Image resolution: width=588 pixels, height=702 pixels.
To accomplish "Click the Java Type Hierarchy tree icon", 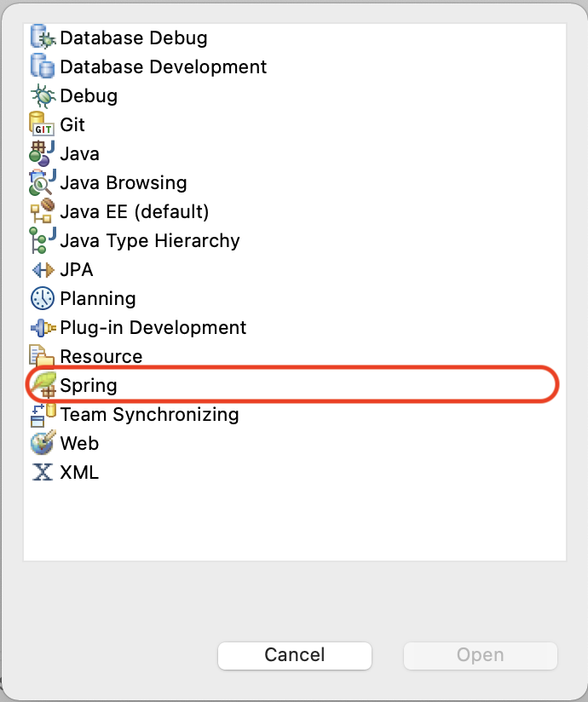I will tap(43, 240).
